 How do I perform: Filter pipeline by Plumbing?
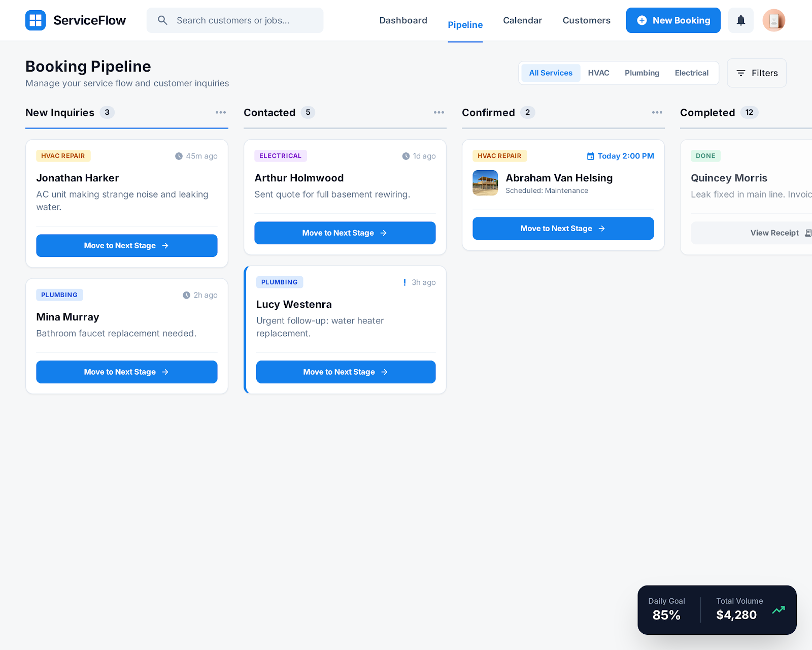(641, 73)
